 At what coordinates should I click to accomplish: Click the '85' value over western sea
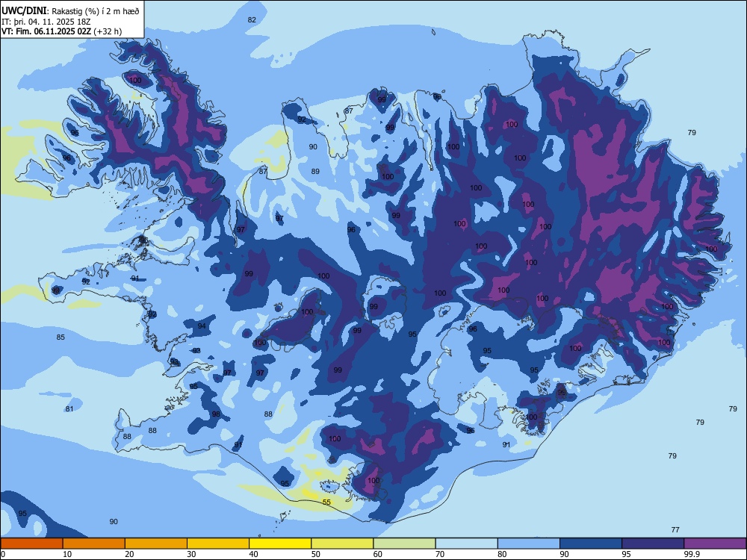click(61, 337)
